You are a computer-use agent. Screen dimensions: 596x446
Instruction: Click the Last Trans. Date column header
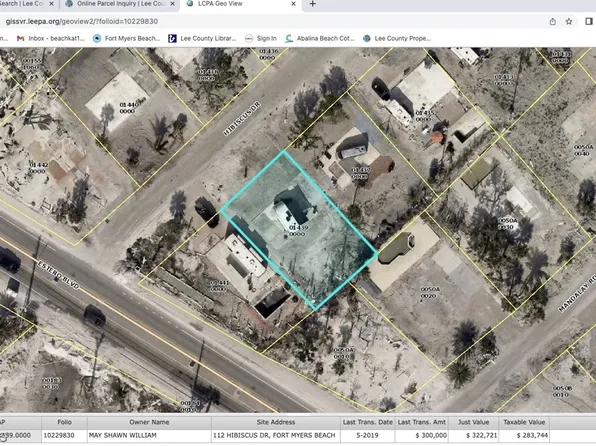(x=368, y=422)
